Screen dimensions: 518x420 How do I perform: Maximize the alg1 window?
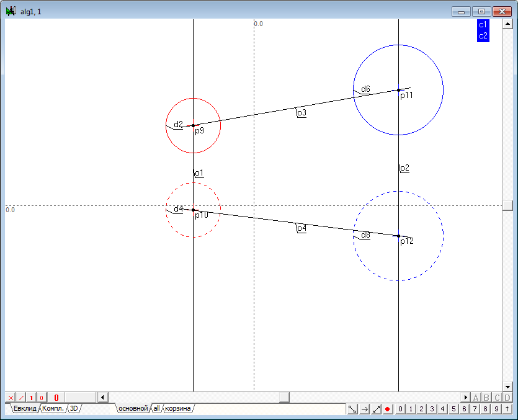click(x=481, y=12)
